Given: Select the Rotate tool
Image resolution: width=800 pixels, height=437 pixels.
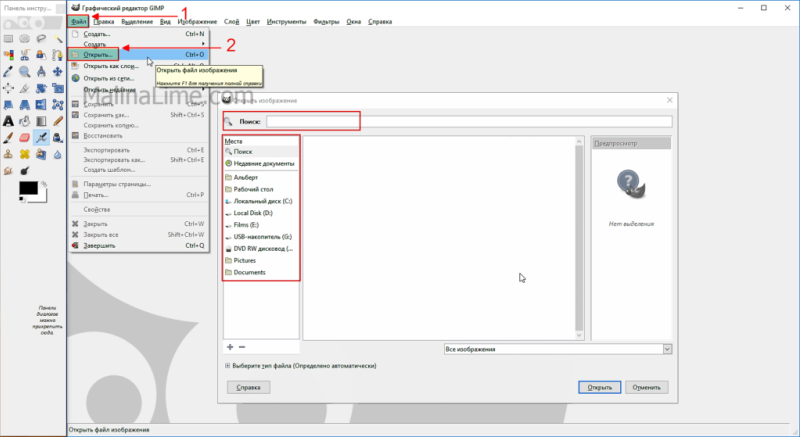Looking at the screenshot, I should (41, 88).
